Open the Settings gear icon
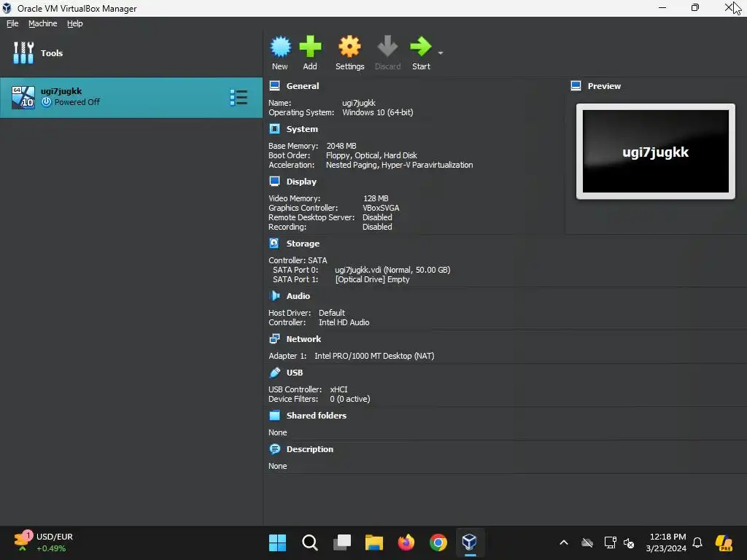The width and height of the screenshot is (747, 560). click(x=349, y=47)
